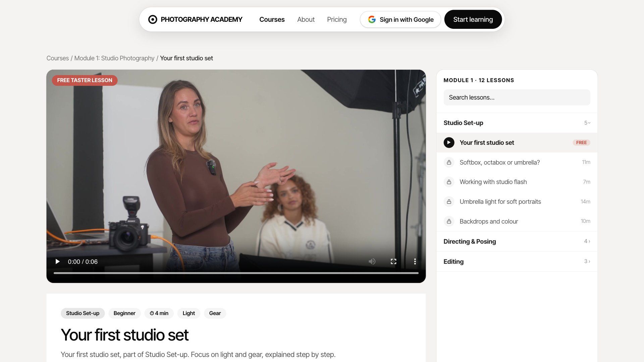The width and height of the screenshot is (644, 362).
Task: Enter fullscreen mode on the video
Action: pyautogui.click(x=393, y=261)
